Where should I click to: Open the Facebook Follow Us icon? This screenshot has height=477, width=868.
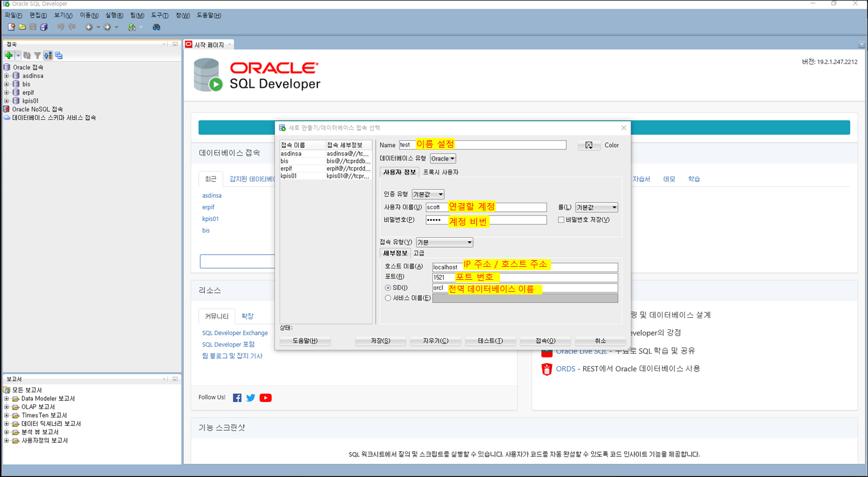point(237,398)
